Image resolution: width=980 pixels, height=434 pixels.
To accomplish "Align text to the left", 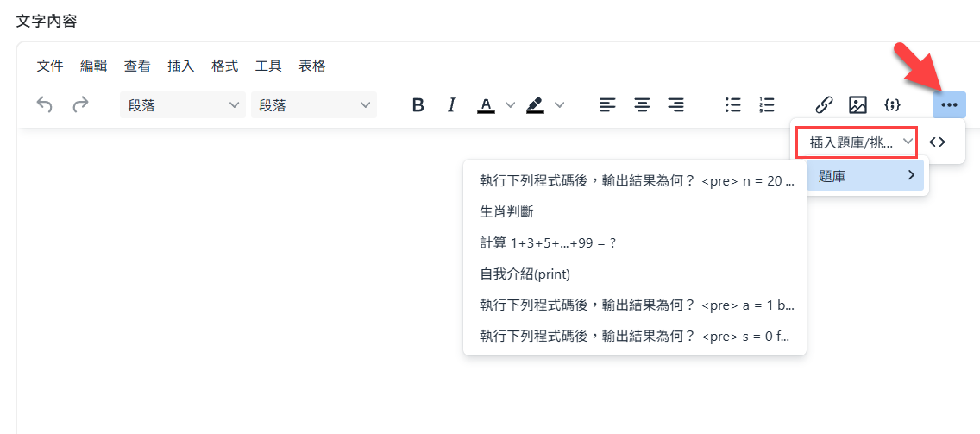I will tap(608, 105).
